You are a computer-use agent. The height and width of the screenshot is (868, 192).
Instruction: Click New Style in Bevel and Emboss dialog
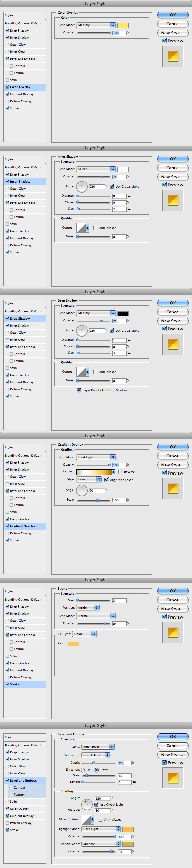[173, 755]
